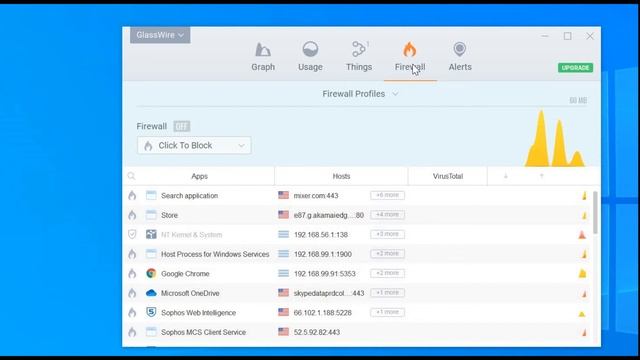Click the local network icon beside 192.168.99.1:1900
The width and height of the screenshot is (640, 360).
pyautogui.click(x=283, y=253)
